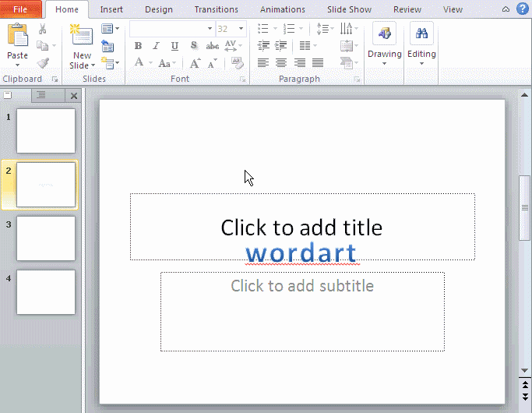
Task: Expand the Drawing group dropdown
Action: [384, 64]
